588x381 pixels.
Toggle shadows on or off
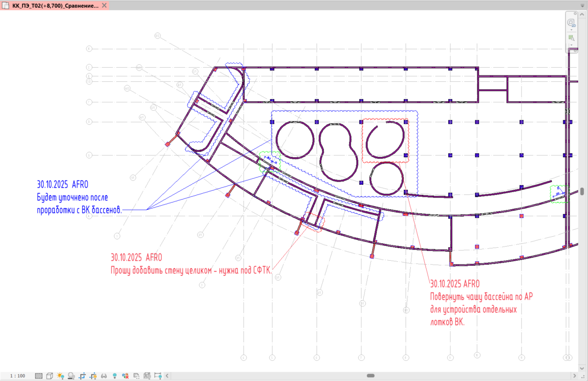point(71,376)
